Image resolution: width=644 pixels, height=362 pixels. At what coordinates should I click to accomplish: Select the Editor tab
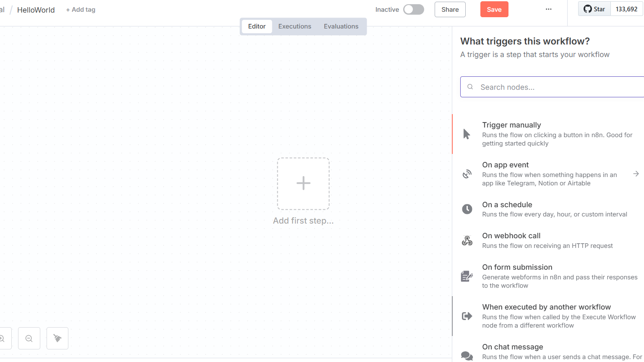pos(257,26)
